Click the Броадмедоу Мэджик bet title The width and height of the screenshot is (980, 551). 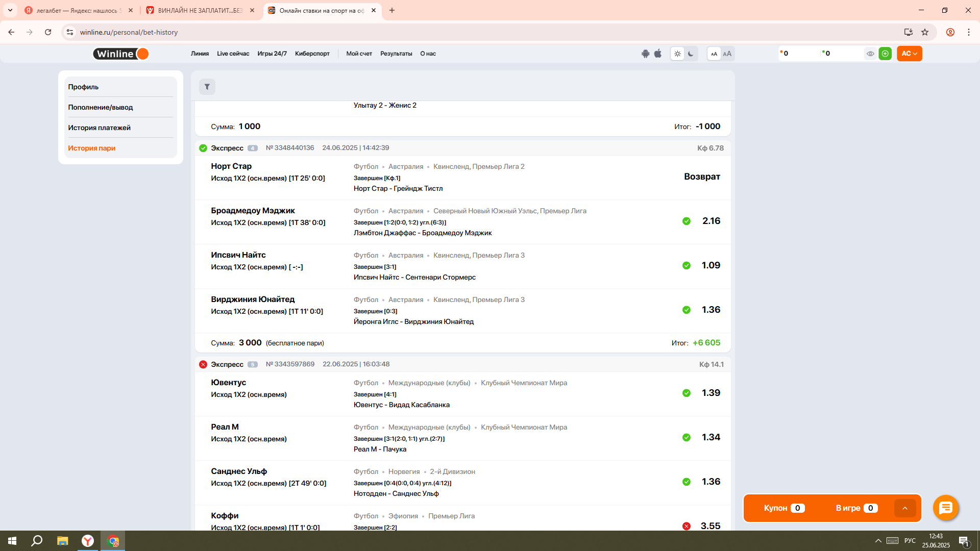pos(253,211)
